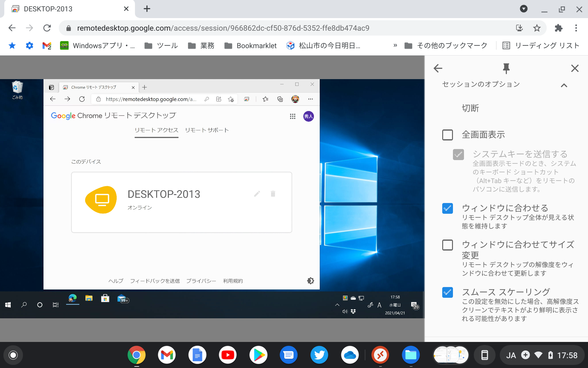
Task: Open the フィードバックを送信 link
Action: (155, 281)
